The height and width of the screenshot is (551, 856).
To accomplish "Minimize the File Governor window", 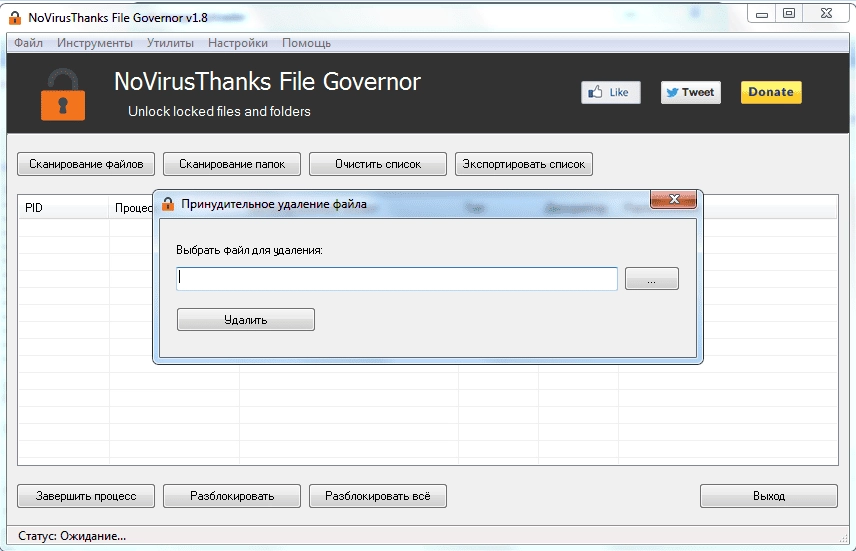I will [762, 14].
